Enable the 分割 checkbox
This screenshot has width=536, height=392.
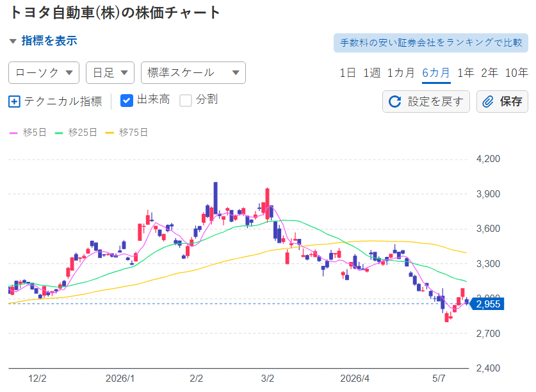(x=186, y=101)
